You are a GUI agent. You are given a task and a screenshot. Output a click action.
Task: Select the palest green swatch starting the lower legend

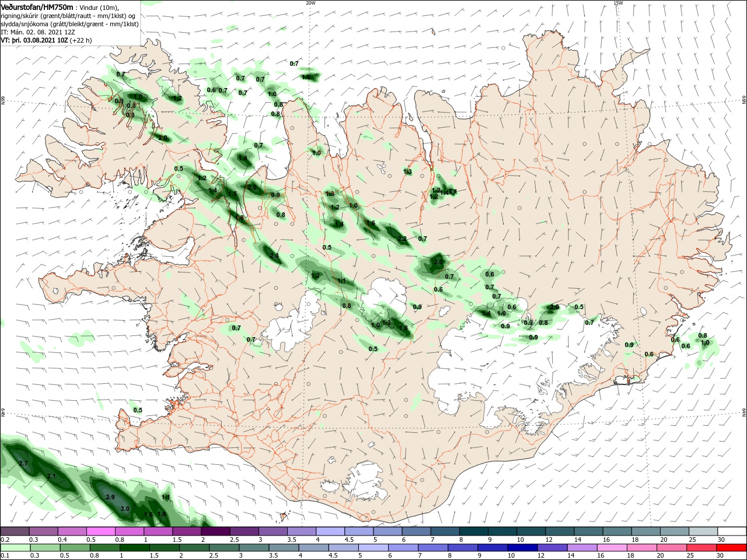coord(15,548)
